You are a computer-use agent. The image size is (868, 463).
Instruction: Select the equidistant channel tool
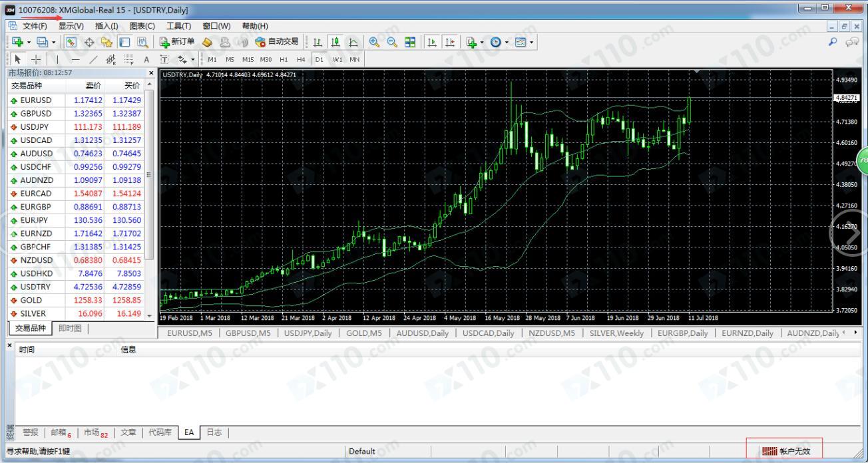point(111,59)
